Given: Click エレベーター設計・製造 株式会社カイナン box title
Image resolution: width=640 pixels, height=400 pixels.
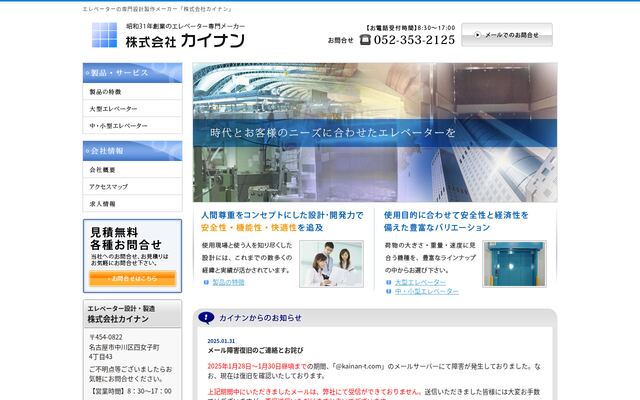Looking at the screenshot, I should 121,314.
